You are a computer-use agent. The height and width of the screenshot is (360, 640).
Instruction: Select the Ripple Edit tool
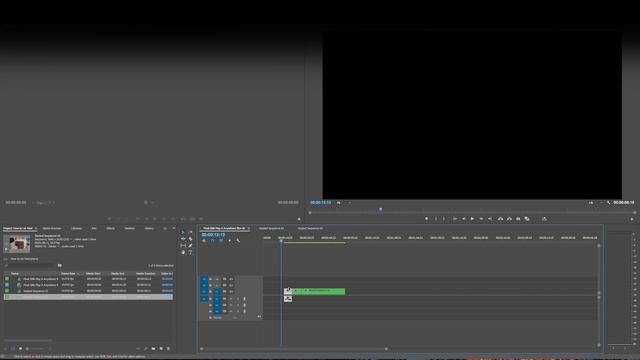point(183,239)
